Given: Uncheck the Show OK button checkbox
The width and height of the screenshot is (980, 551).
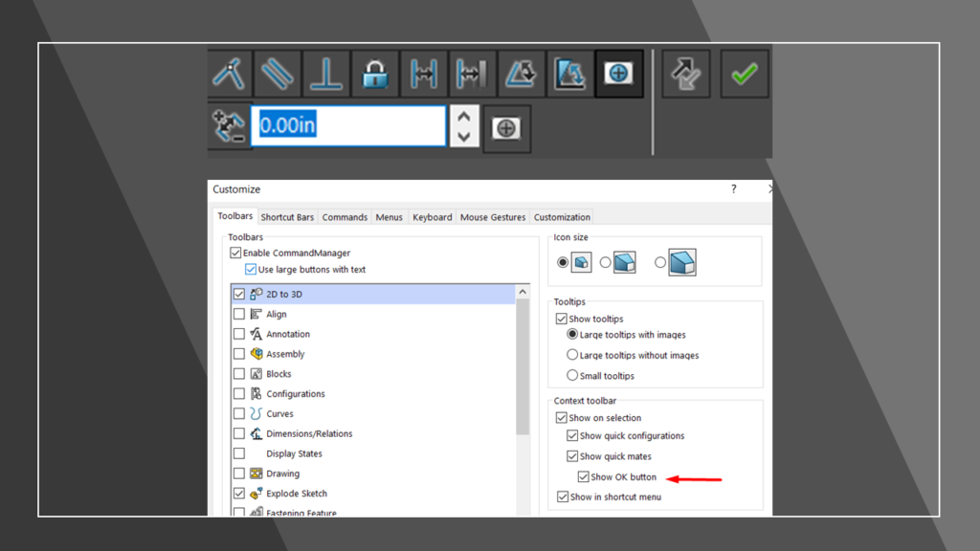Looking at the screenshot, I should coord(584,477).
